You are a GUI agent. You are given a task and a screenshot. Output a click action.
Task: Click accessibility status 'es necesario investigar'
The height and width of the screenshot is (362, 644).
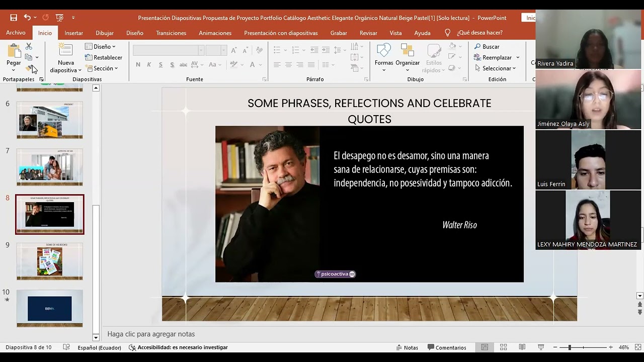(x=178, y=347)
